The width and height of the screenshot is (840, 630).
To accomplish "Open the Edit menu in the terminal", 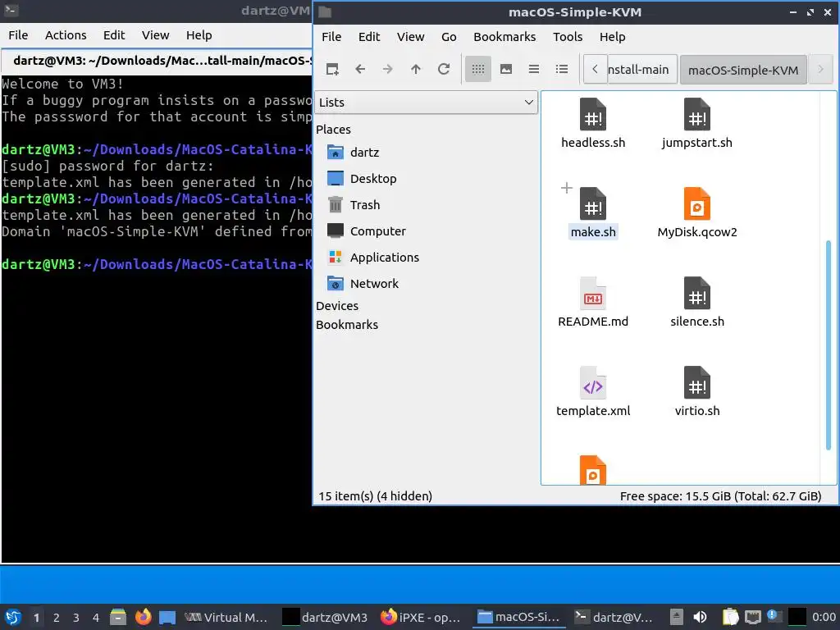I will 113,35.
